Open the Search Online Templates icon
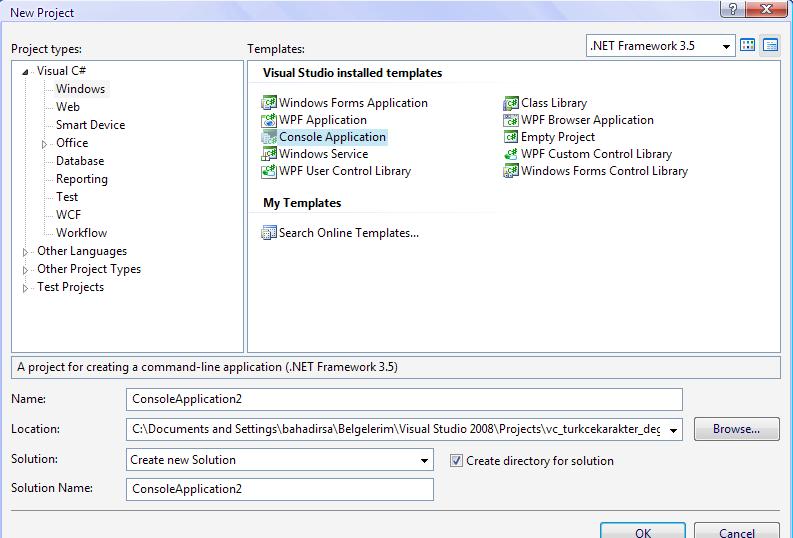 coord(269,233)
